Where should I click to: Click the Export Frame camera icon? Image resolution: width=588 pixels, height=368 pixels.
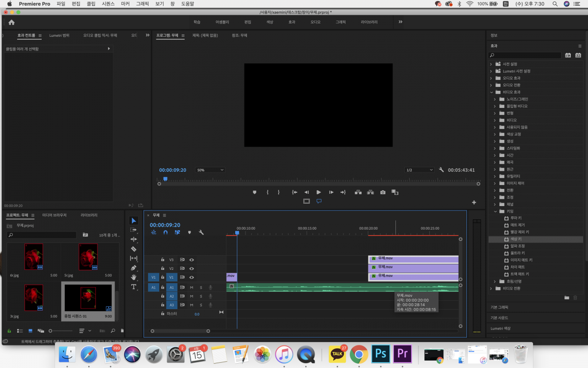383,192
